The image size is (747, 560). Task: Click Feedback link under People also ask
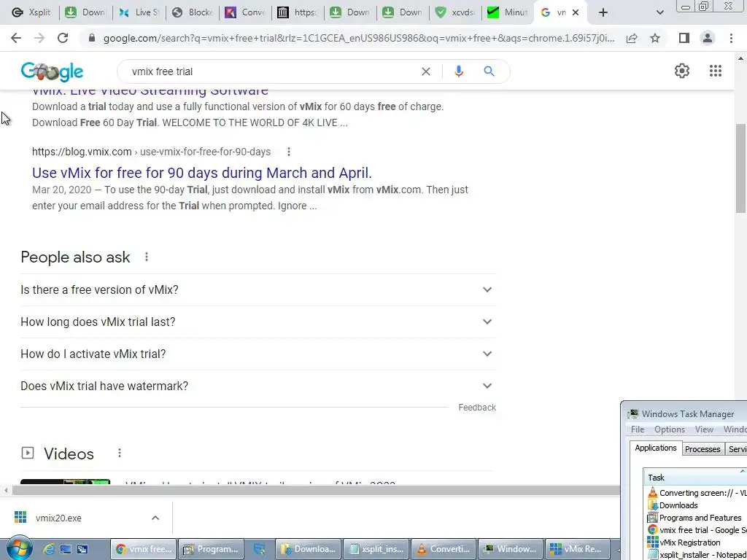click(477, 408)
